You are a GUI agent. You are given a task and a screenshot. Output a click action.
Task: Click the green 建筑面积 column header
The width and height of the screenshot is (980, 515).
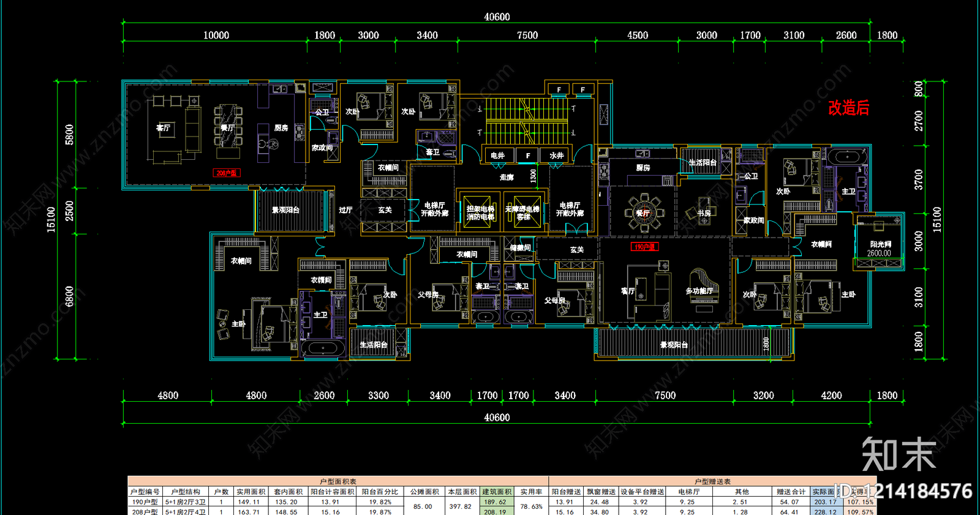[497, 492]
